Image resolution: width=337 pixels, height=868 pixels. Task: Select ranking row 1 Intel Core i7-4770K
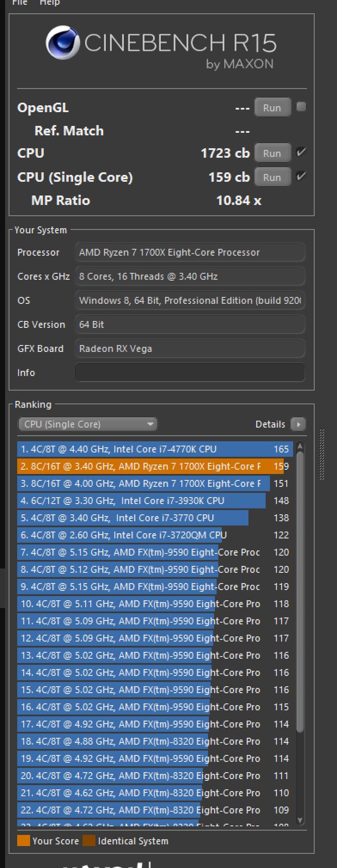pos(155,449)
